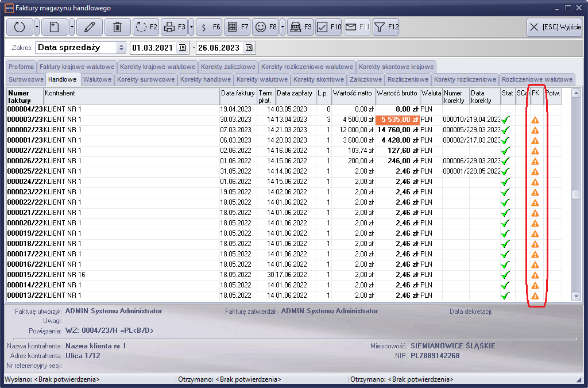The image size is (588, 388).
Task: Click the new document icon
Action: (54, 27)
